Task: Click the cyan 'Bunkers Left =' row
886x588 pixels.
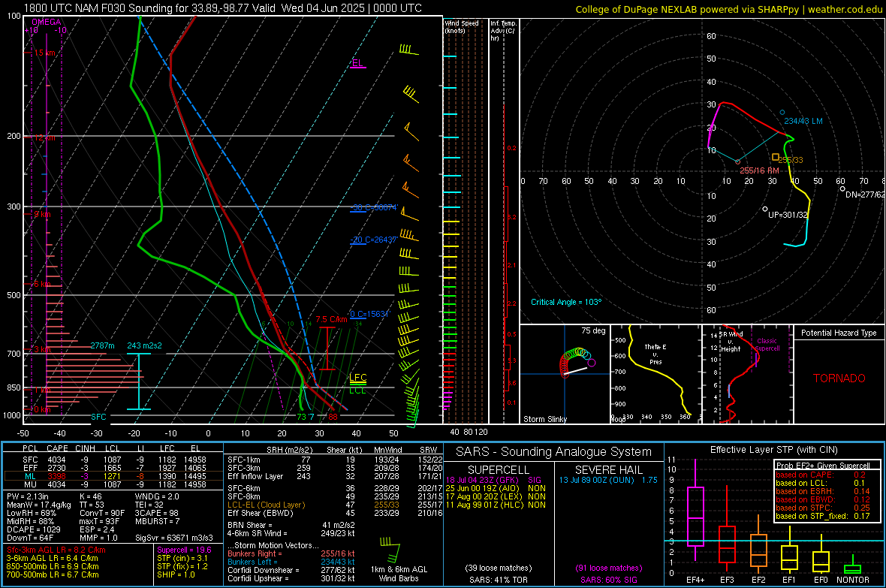Action: pos(291,562)
